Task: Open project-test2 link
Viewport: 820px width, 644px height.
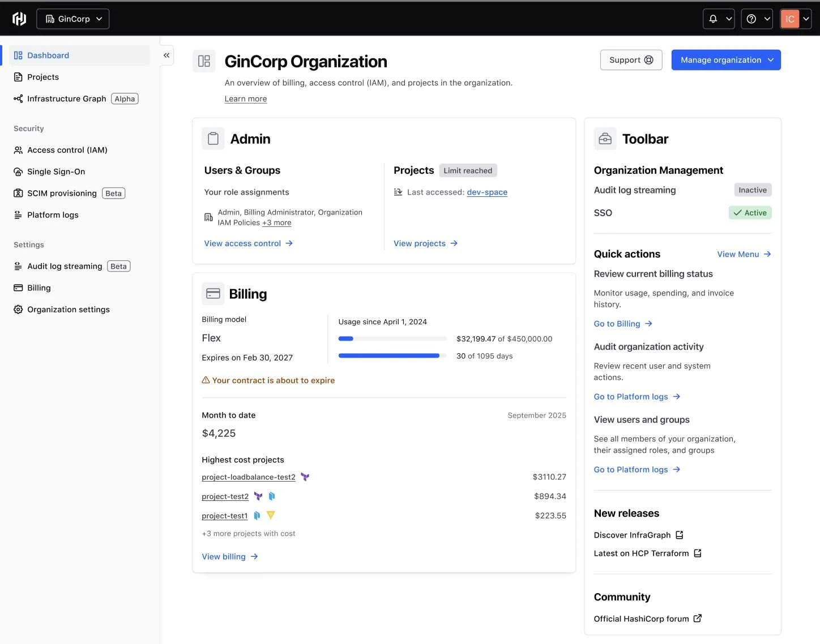Action: pos(225,496)
